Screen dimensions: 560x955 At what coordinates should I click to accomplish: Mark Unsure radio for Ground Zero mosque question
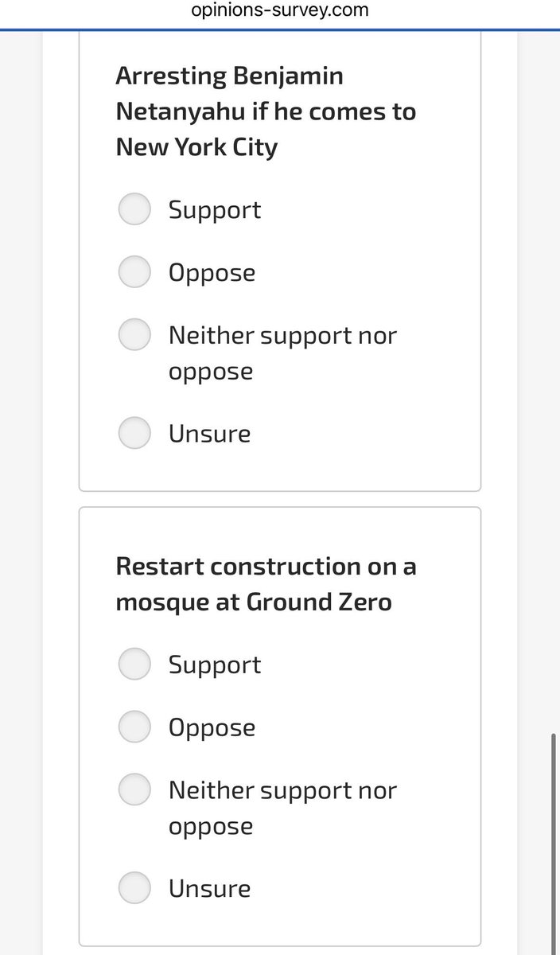coord(134,887)
